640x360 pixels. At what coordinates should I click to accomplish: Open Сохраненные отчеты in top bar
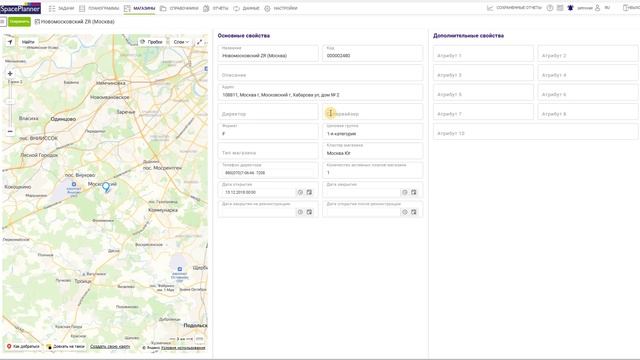pyautogui.click(x=514, y=8)
